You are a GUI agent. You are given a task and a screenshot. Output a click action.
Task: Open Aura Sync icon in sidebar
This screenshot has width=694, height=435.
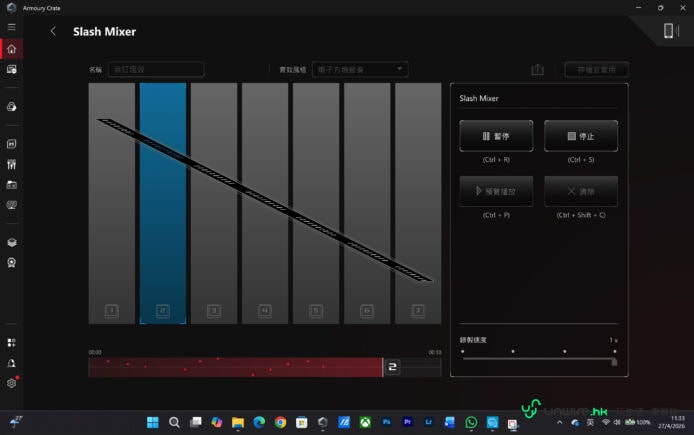coord(12,107)
